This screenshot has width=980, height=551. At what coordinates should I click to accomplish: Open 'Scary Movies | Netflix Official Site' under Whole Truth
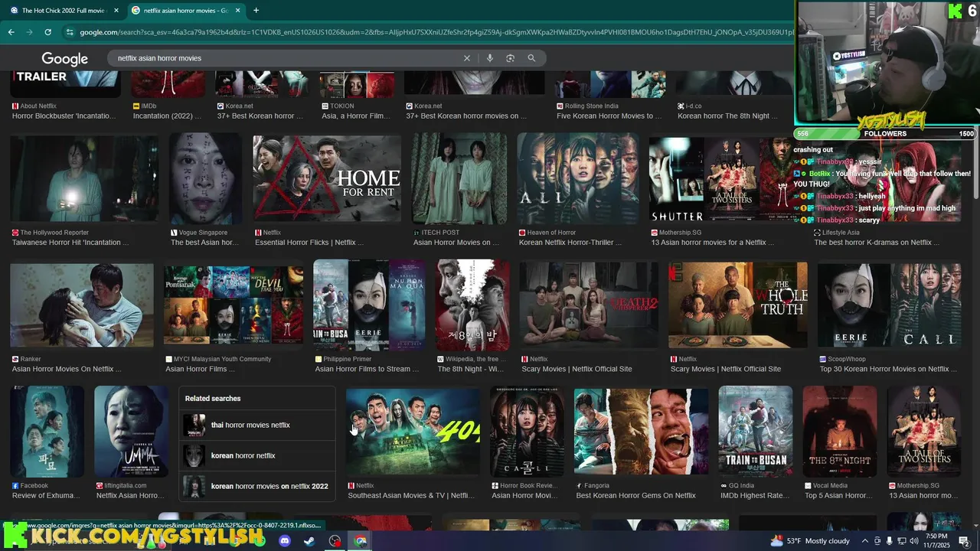point(726,369)
